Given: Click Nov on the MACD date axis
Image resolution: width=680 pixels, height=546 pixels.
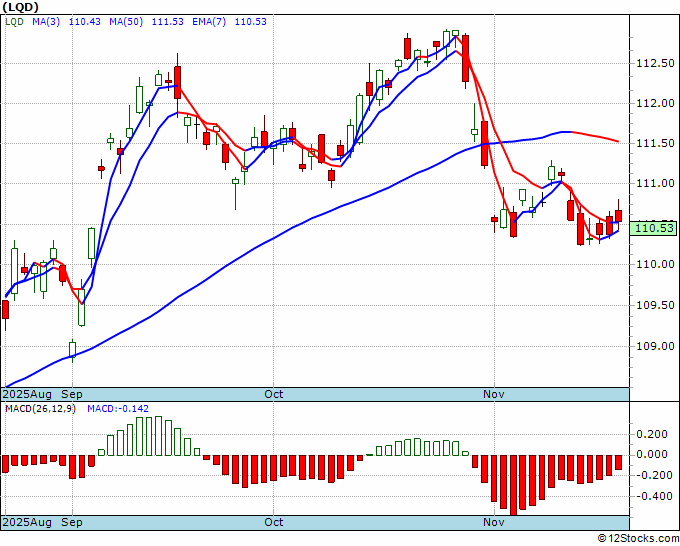Looking at the screenshot, I should coord(494,522).
